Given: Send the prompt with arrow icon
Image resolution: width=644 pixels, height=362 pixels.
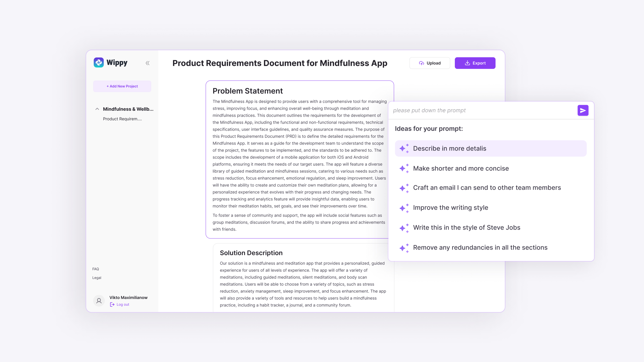Looking at the screenshot, I should [x=583, y=110].
